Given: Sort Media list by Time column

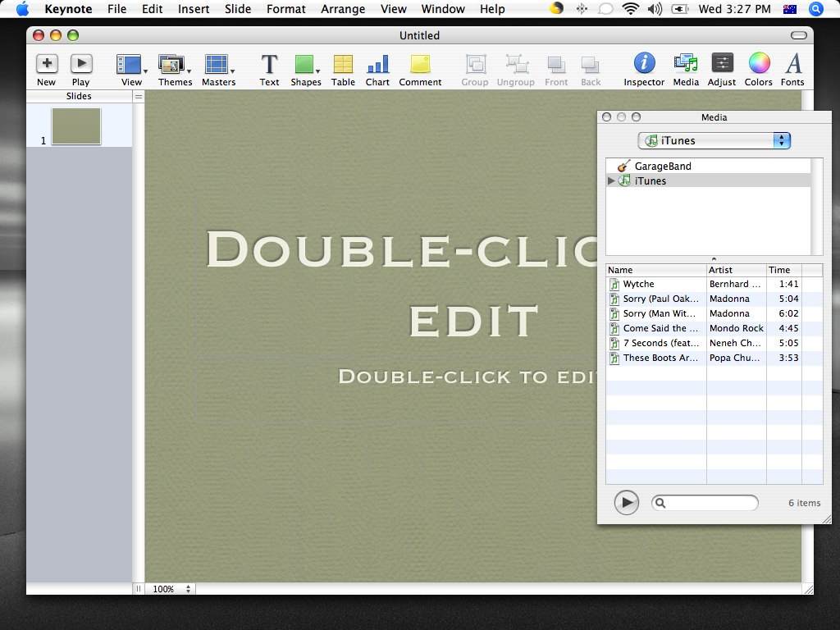Looking at the screenshot, I should pos(783,270).
